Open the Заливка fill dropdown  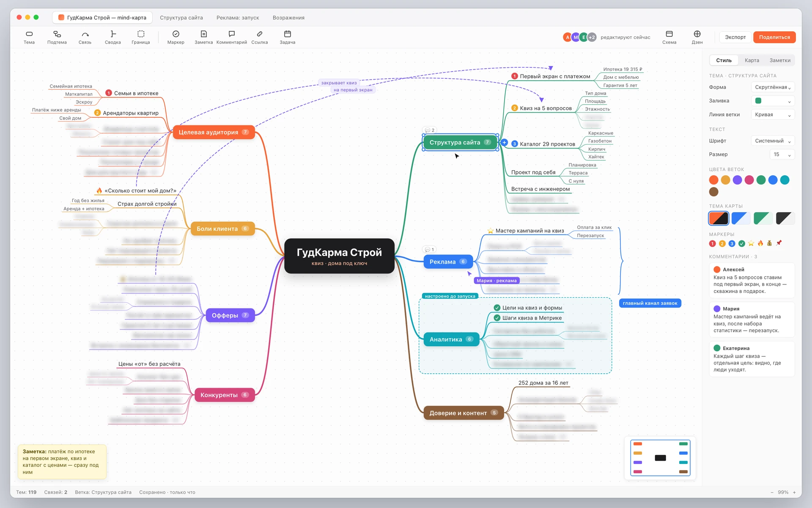(773, 101)
